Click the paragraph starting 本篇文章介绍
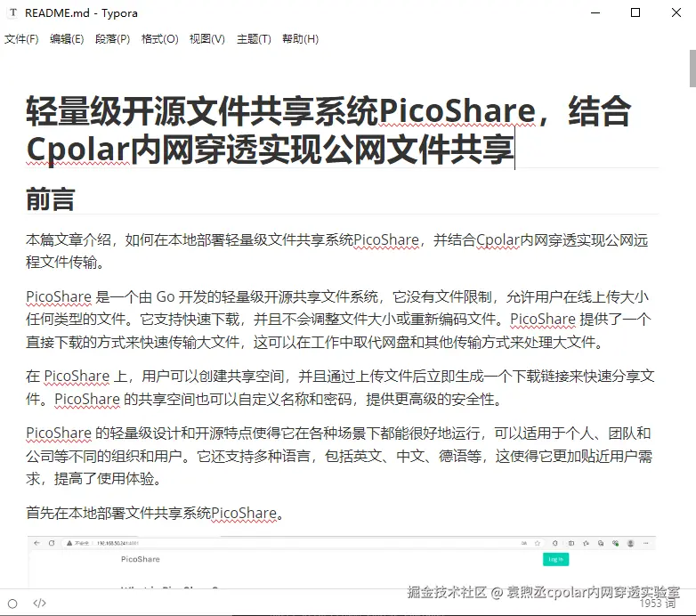The width and height of the screenshot is (696, 616). 337,251
